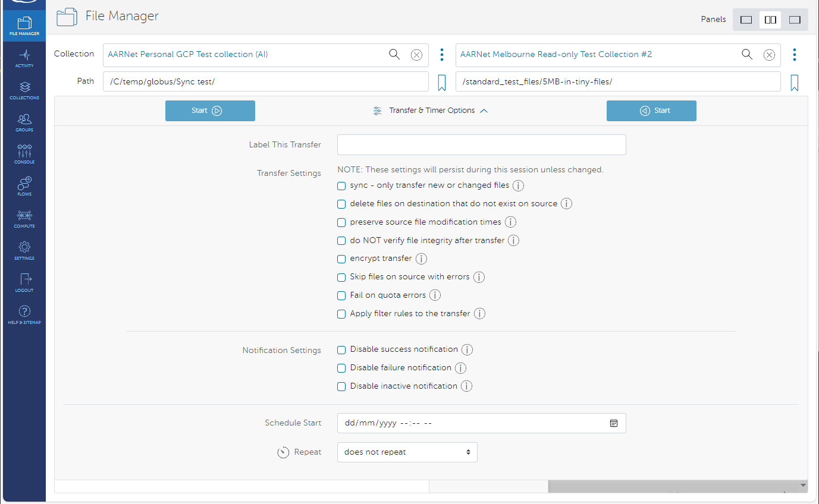
Task: Click the right Path input field
Action: point(618,82)
